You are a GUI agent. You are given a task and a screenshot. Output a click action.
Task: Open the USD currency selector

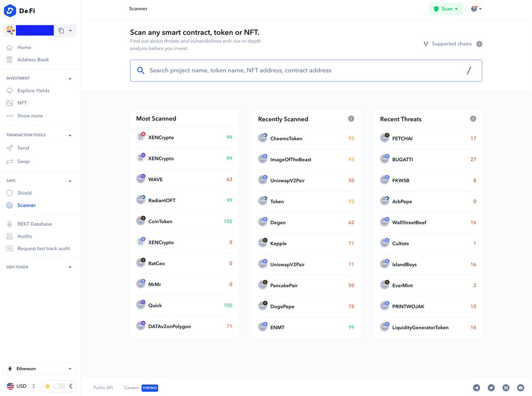(x=21, y=386)
